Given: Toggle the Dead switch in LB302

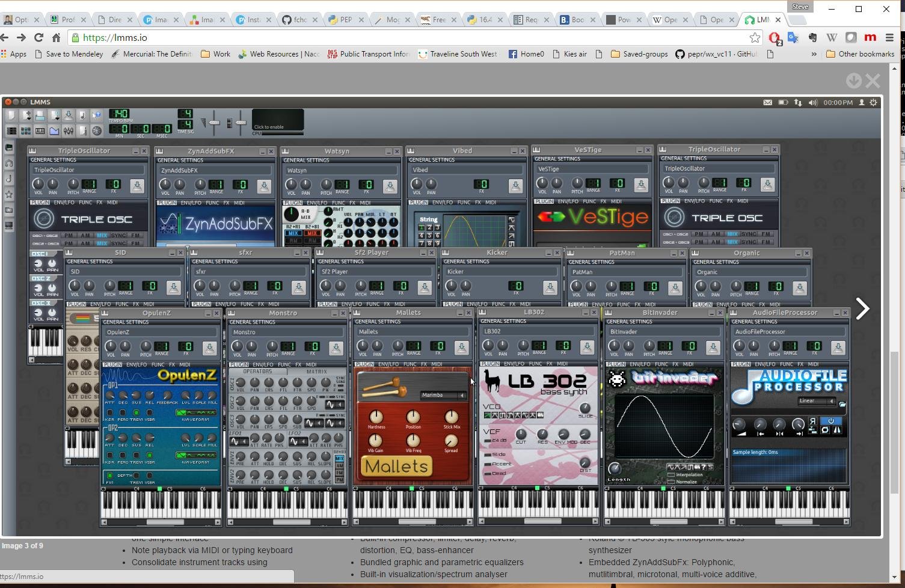Looking at the screenshot, I should pyautogui.click(x=488, y=474).
